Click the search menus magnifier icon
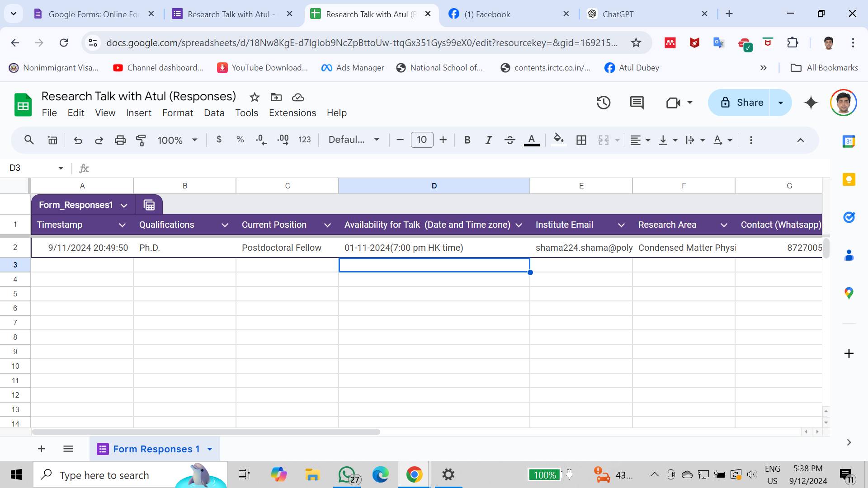The width and height of the screenshot is (868, 488). [x=29, y=140]
